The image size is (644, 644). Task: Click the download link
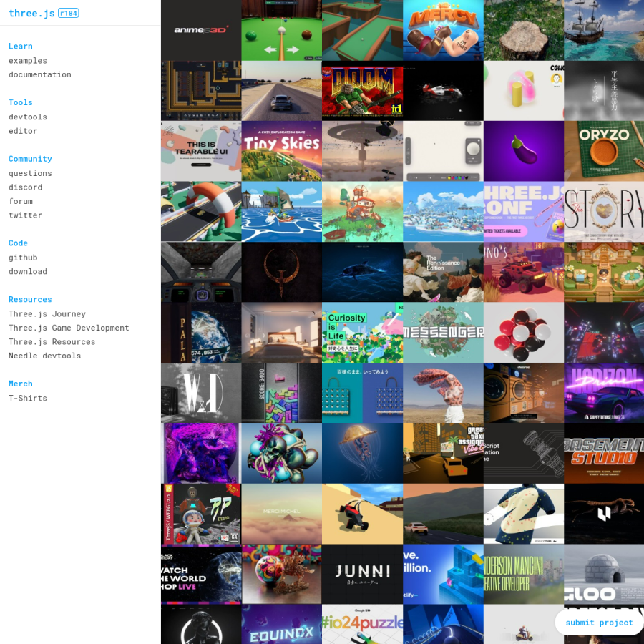coord(28,271)
